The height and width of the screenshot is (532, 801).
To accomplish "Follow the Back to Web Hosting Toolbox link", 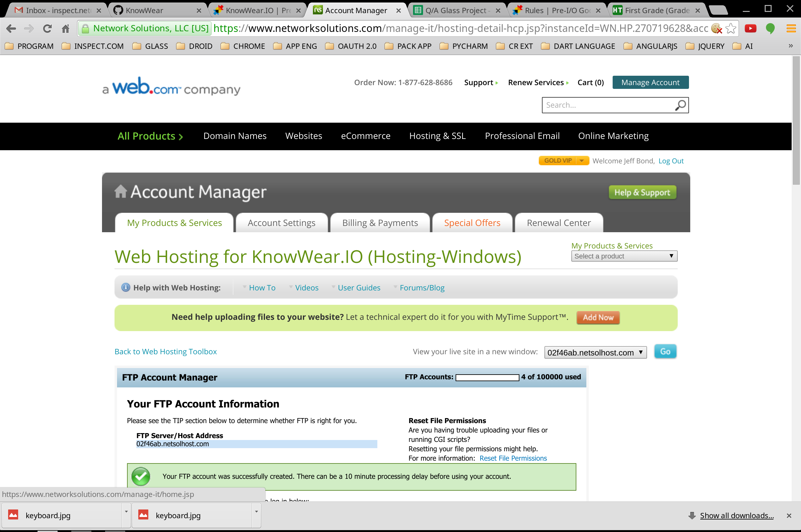I will [x=166, y=351].
